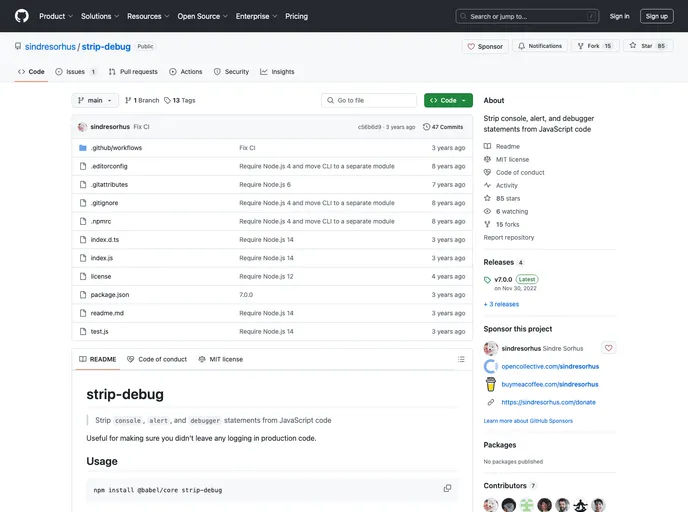Switch to the Issues tab
This screenshot has width=688, height=512.
76,72
